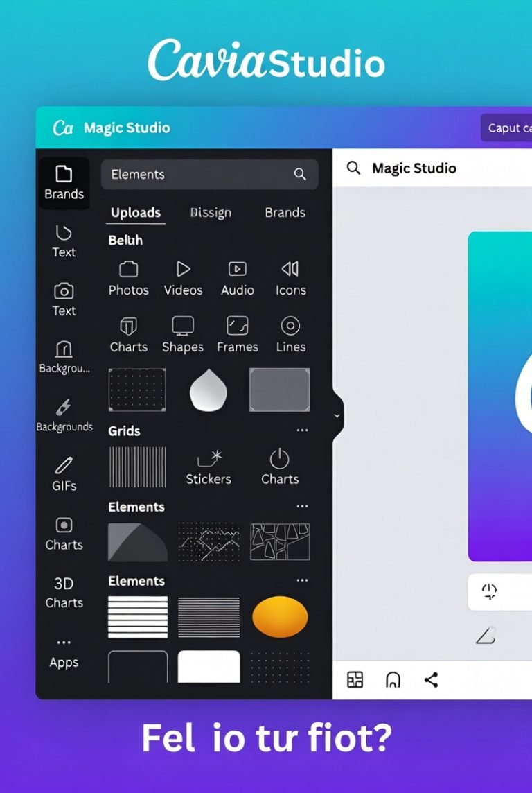532x793 pixels.
Task: Click the gradient design canvas
Action: click(x=499, y=397)
